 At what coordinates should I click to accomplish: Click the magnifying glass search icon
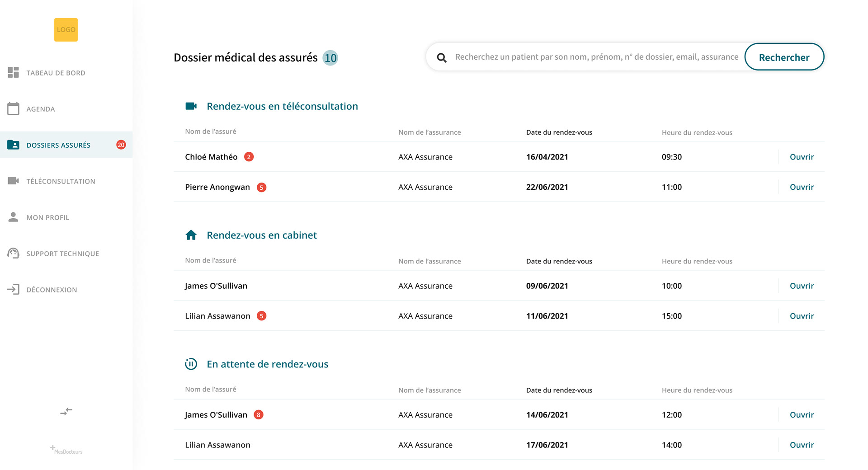pos(442,57)
